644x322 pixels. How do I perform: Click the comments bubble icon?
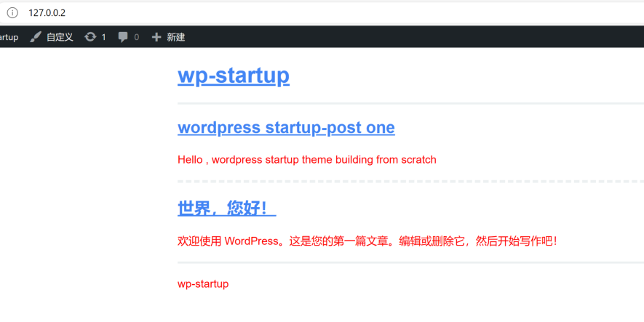tap(123, 37)
